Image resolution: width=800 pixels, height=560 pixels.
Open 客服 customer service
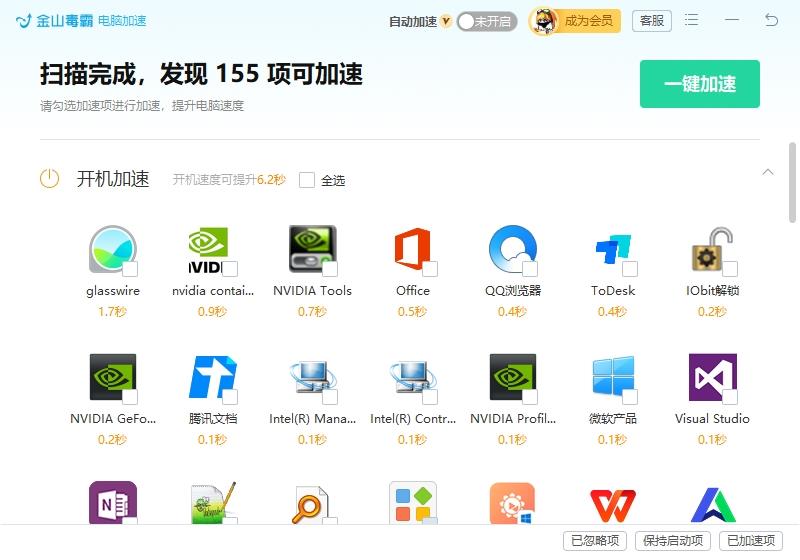pyautogui.click(x=652, y=21)
